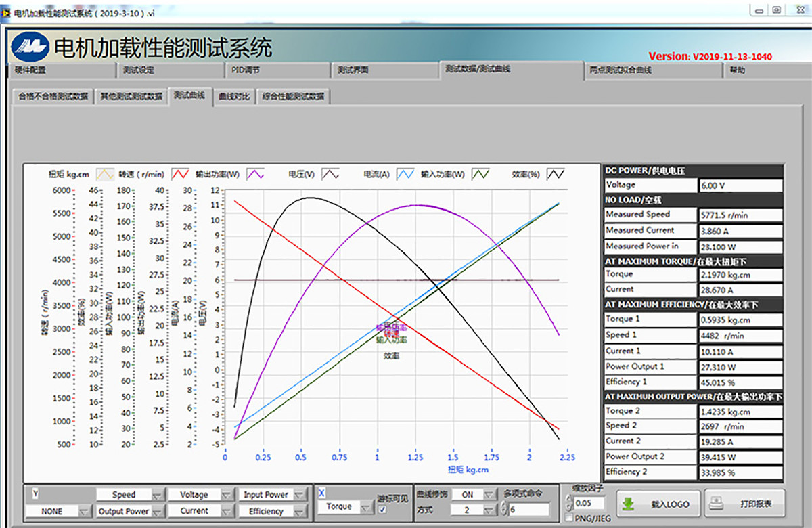Screen dimensions: 812x528
Task: Click the max torque value 2.1970 kg.cm
Action: tap(740, 275)
